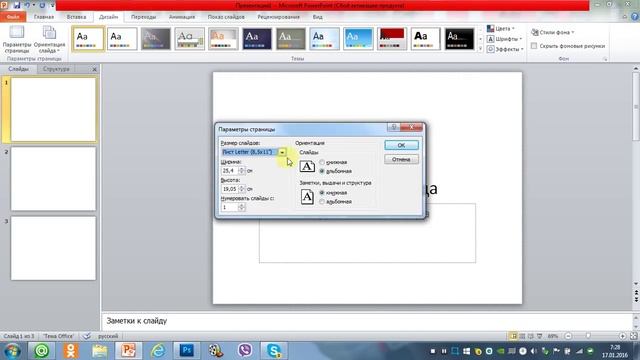Switch to Normal view in status bar
This screenshot has width=640, height=360.
pos(513,336)
